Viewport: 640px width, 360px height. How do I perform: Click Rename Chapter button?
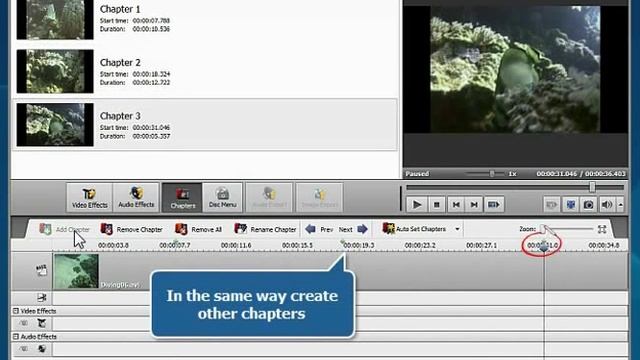pyautogui.click(x=265, y=229)
